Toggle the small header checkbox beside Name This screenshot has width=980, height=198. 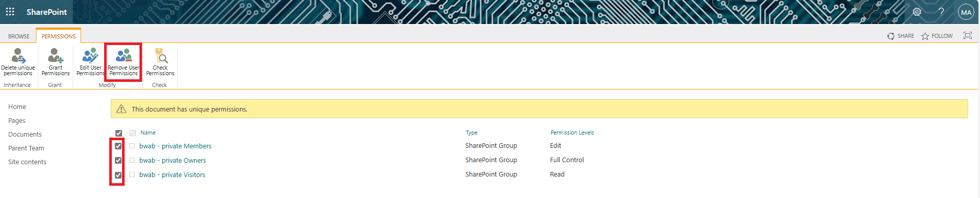coord(133,133)
